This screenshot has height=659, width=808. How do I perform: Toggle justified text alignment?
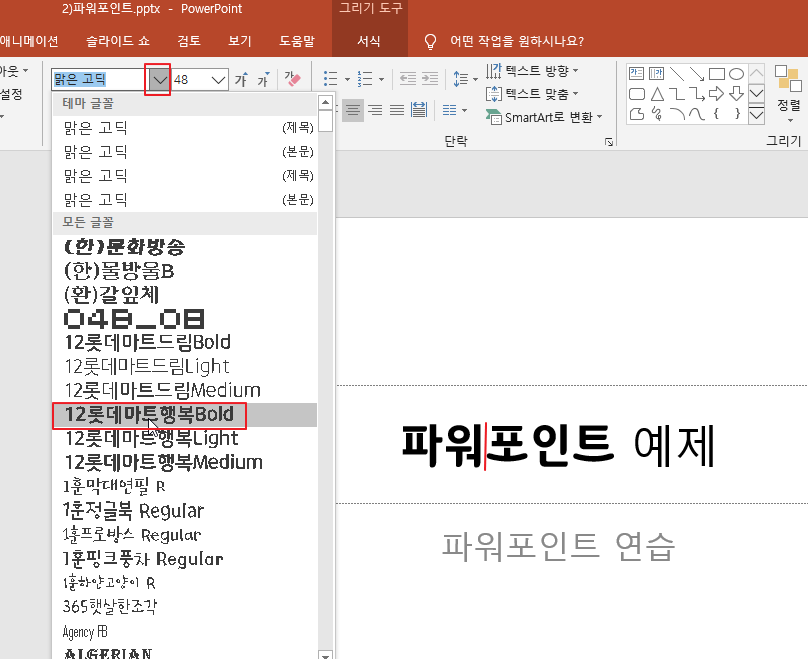tap(397, 110)
